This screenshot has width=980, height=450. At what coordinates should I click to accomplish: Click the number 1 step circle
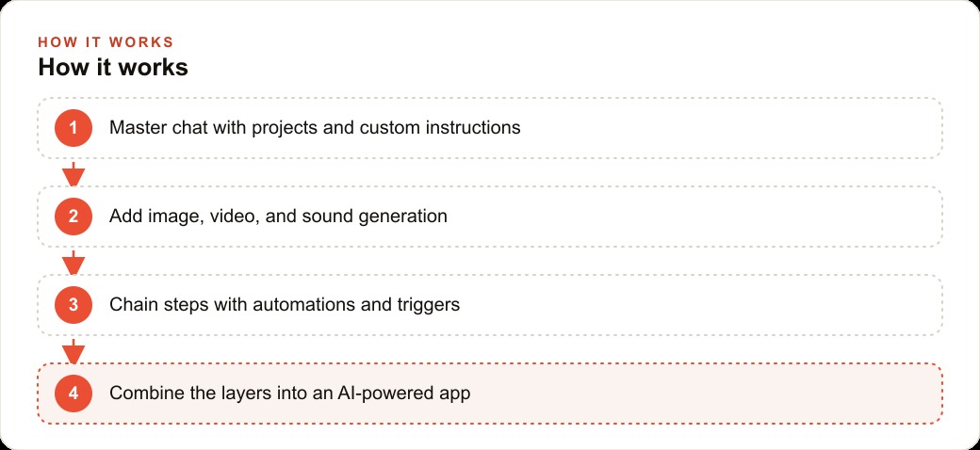(x=73, y=128)
